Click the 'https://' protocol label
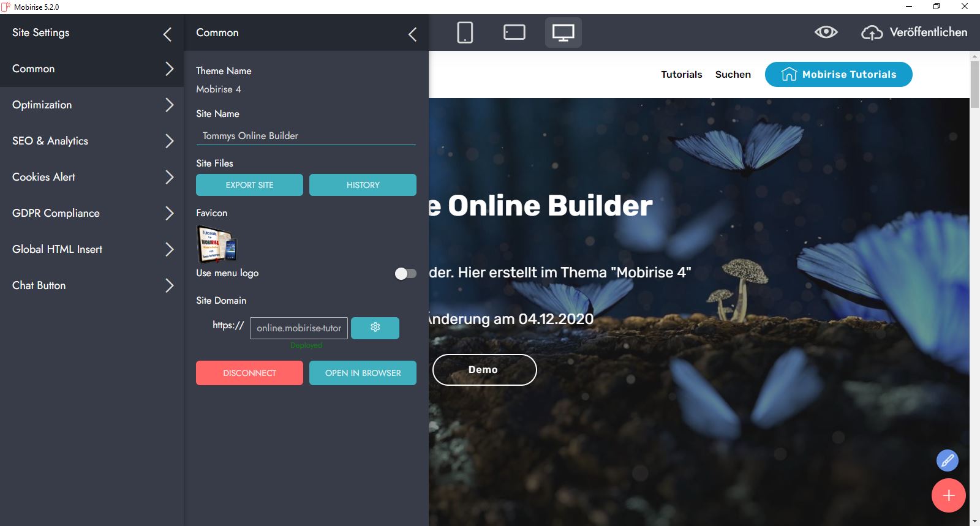980x526 pixels. pyautogui.click(x=228, y=325)
